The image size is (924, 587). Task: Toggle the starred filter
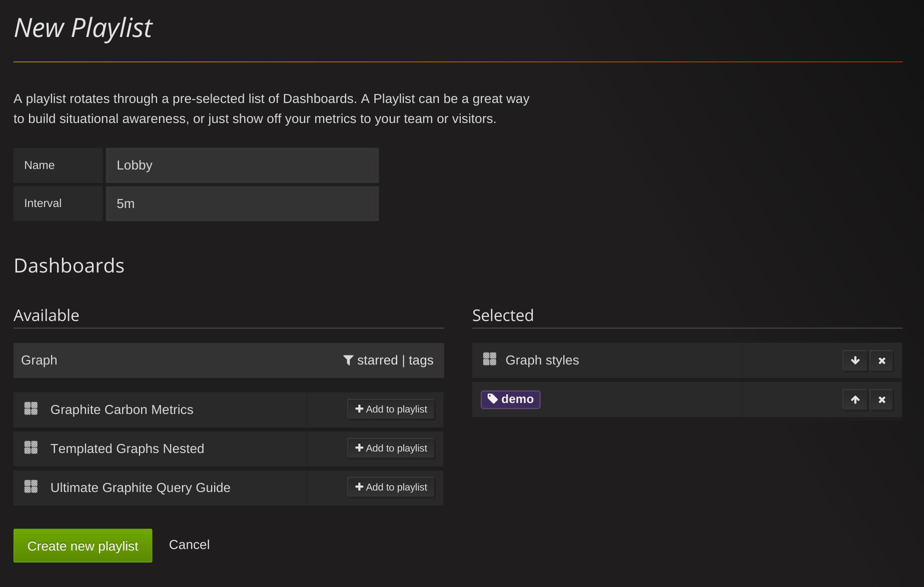377,360
